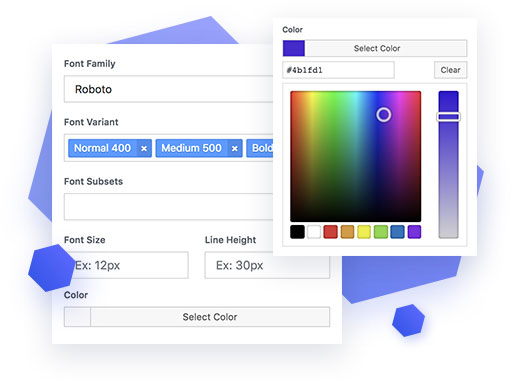Pick the yellow preset color swatch
The width and height of the screenshot is (512, 382).
pyautogui.click(x=364, y=232)
